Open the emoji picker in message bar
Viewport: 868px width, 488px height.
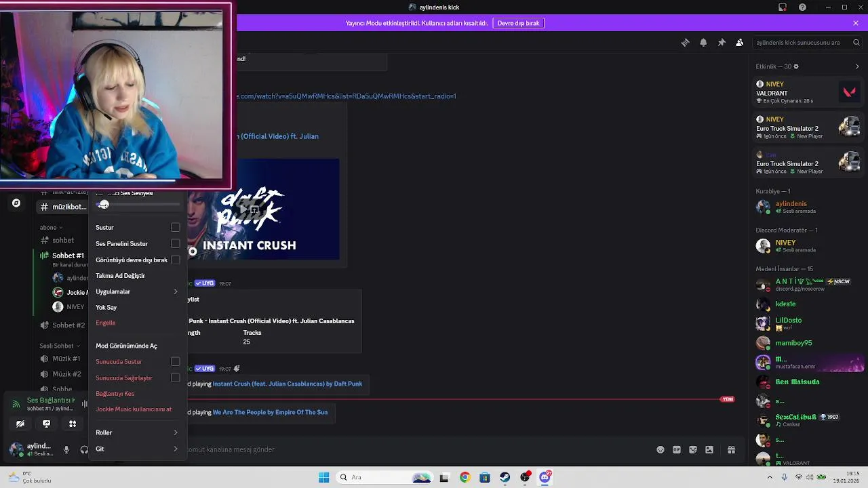[660, 449]
